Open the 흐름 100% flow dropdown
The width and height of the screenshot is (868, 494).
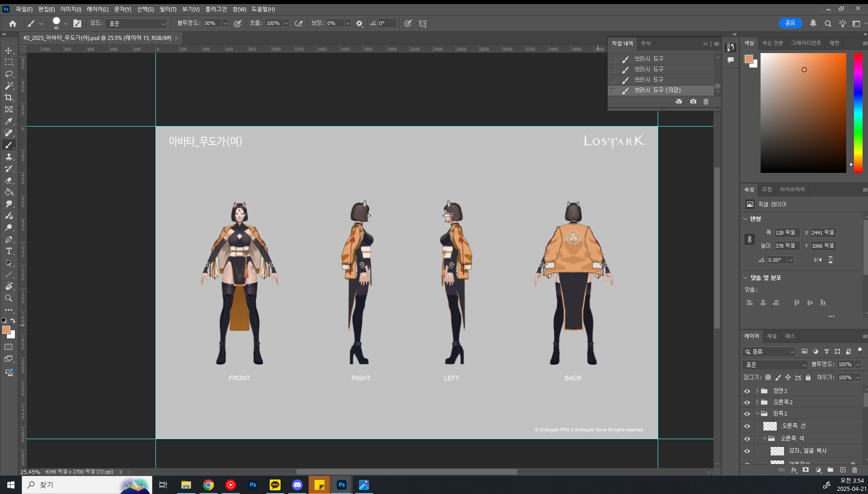pyautogui.click(x=286, y=24)
